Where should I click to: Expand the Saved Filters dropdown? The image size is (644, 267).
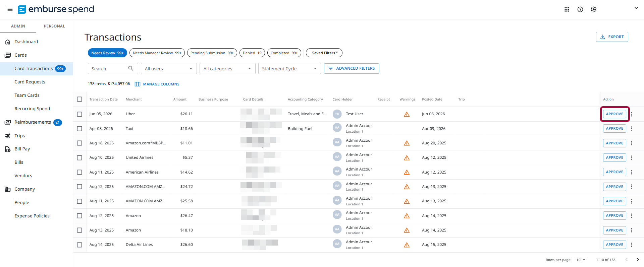[x=324, y=53]
